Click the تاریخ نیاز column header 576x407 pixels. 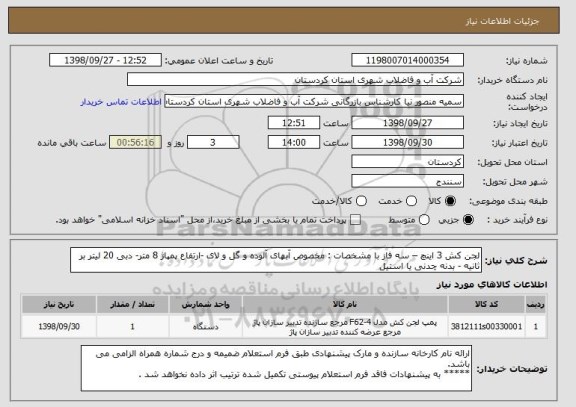pos(59,304)
